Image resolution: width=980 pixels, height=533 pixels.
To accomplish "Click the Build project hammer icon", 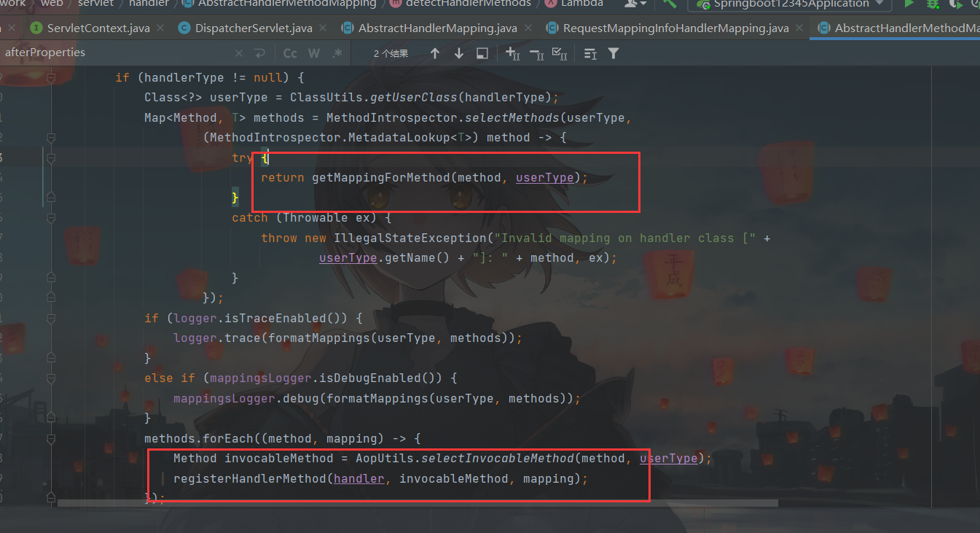I will pos(669,4).
